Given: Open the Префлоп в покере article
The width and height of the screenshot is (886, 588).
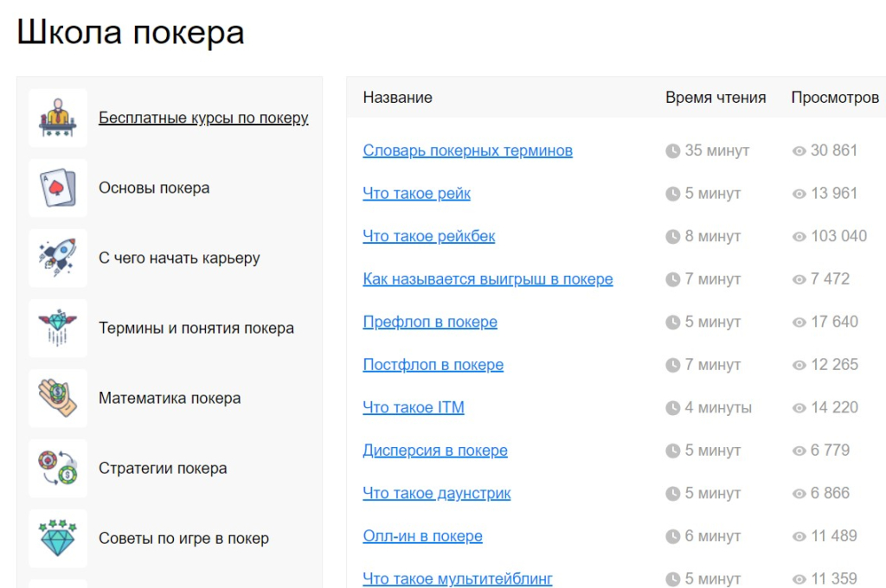Looking at the screenshot, I should coord(430,322).
